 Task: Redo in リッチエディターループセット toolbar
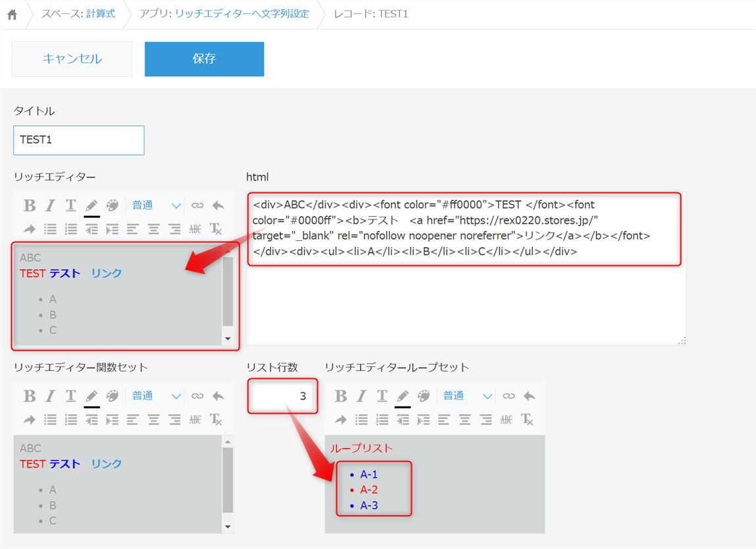click(x=341, y=420)
